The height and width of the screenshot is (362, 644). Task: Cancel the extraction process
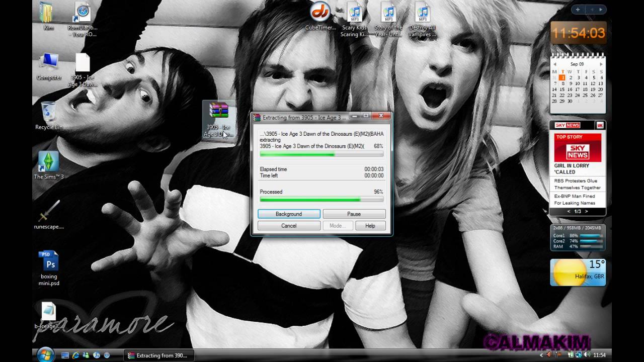tap(289, 226)
